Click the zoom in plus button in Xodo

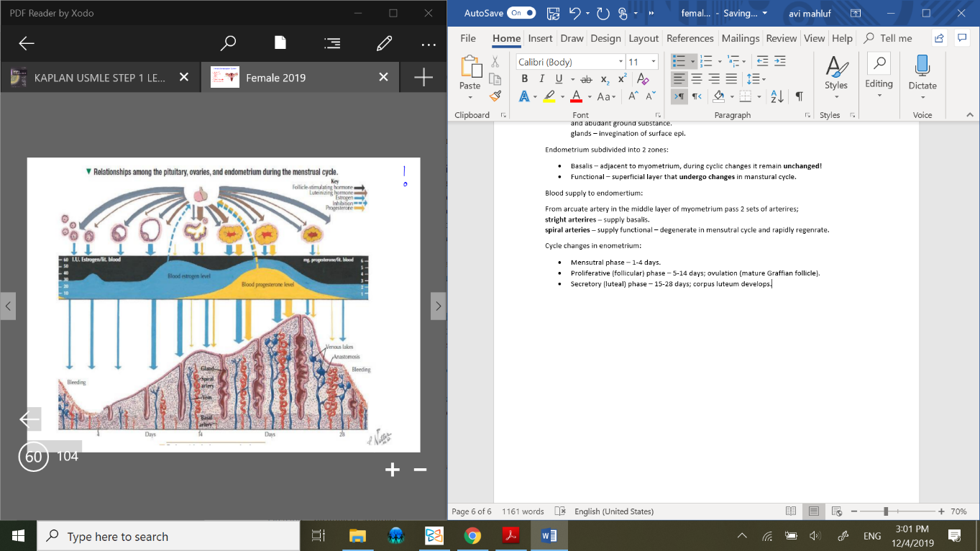[x=392, y=470]
